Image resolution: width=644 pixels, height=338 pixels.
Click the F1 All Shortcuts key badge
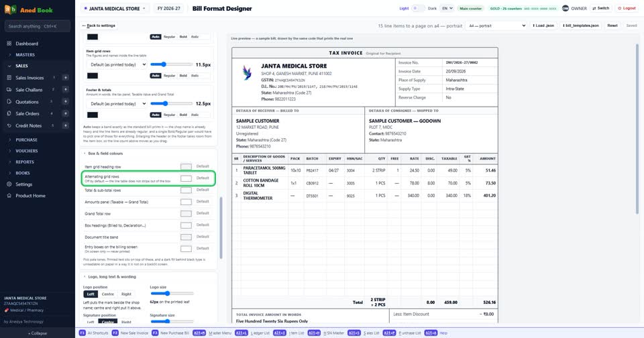pos(82,333)
